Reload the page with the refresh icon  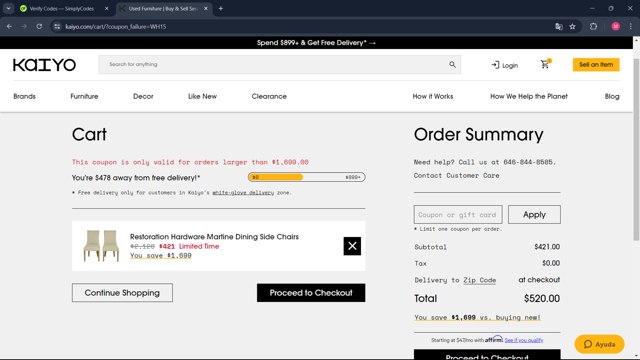pyautogui.click(x=39, y=27)
